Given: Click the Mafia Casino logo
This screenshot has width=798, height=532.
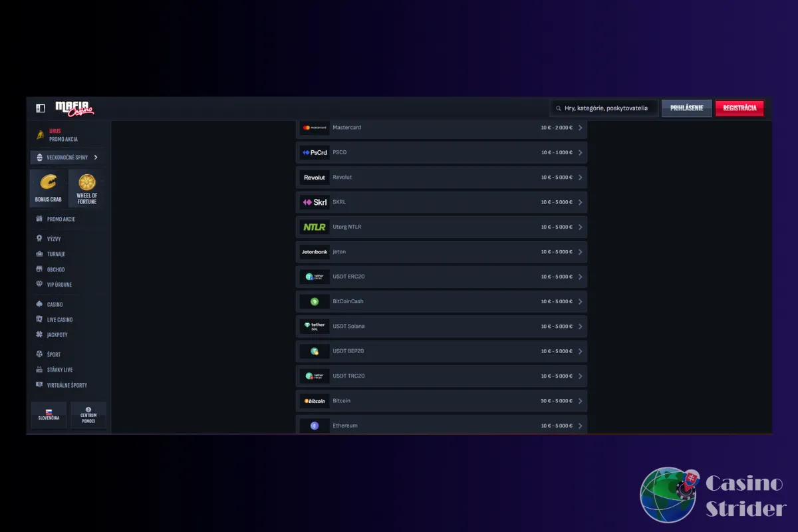Looking at the screenshot, I should point(74,108).
